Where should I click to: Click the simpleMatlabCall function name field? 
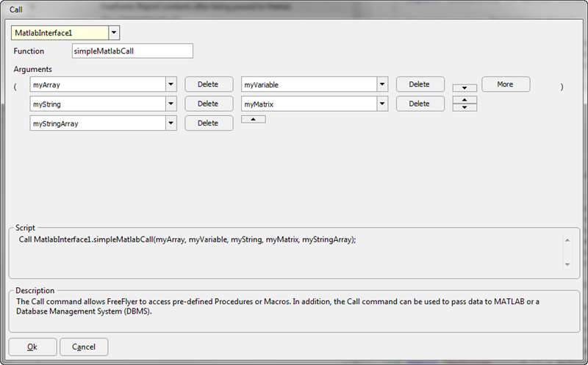[132, 51]
